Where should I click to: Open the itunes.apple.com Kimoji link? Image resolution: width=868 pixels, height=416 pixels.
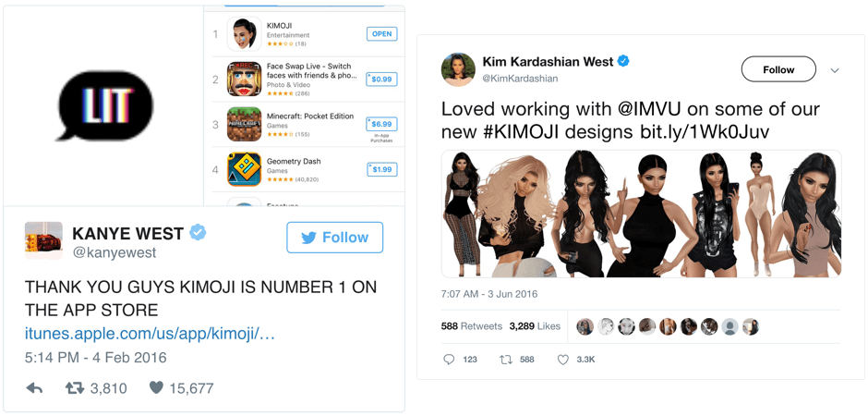click(x=150, y=333)
